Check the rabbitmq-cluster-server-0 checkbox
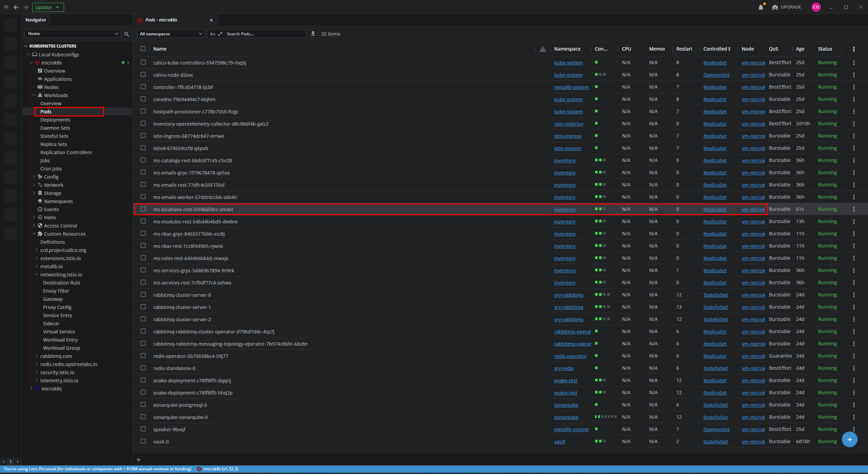 143,294
